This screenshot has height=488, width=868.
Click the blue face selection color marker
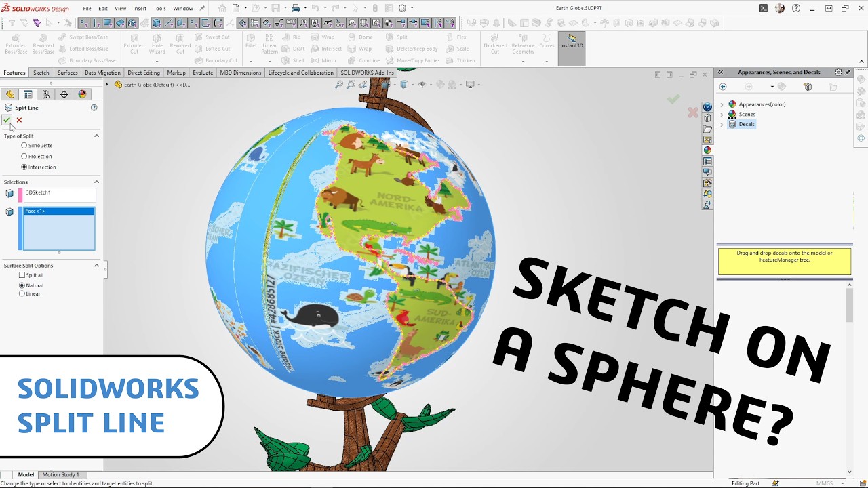click(x=20, y=228)
